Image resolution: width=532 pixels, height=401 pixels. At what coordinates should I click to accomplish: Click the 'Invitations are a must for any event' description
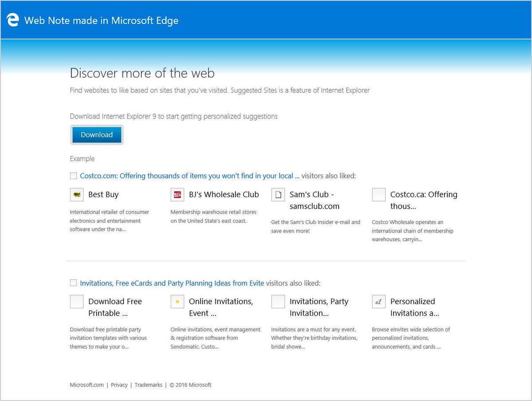(x=314, y=338)
